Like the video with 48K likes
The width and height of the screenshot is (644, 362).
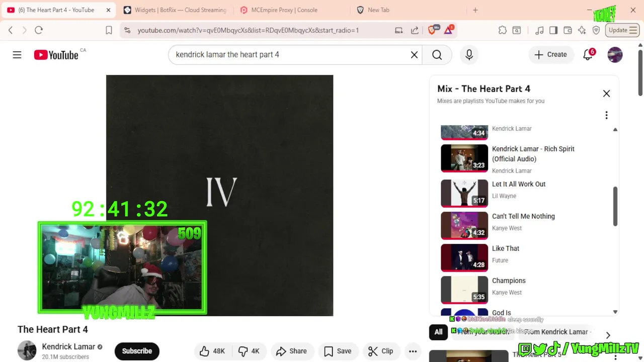pos(212,351)
